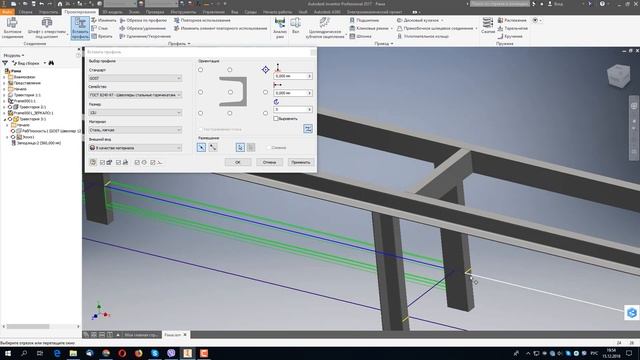Open Skype from the taskbar
The image size is (640, 360).
pos(155,353)
